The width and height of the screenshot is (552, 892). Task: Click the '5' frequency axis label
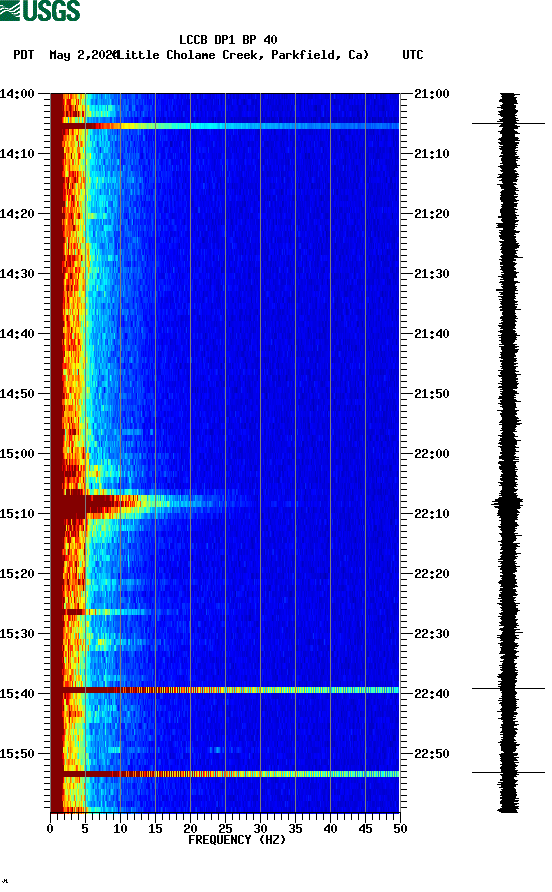[x=85, y=829]
